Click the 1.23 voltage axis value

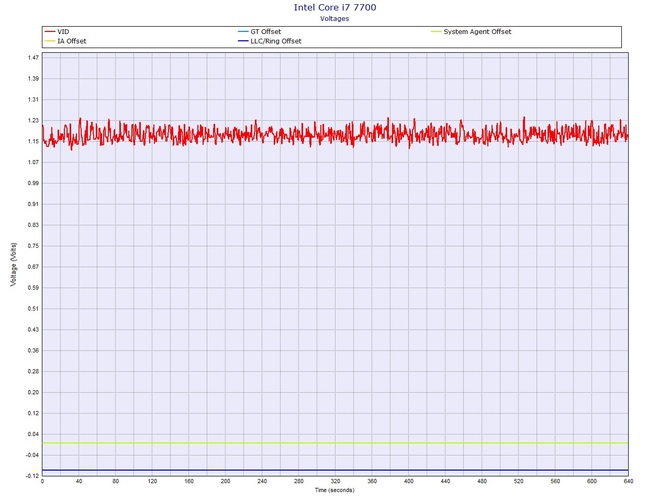(x=33, y=120)
